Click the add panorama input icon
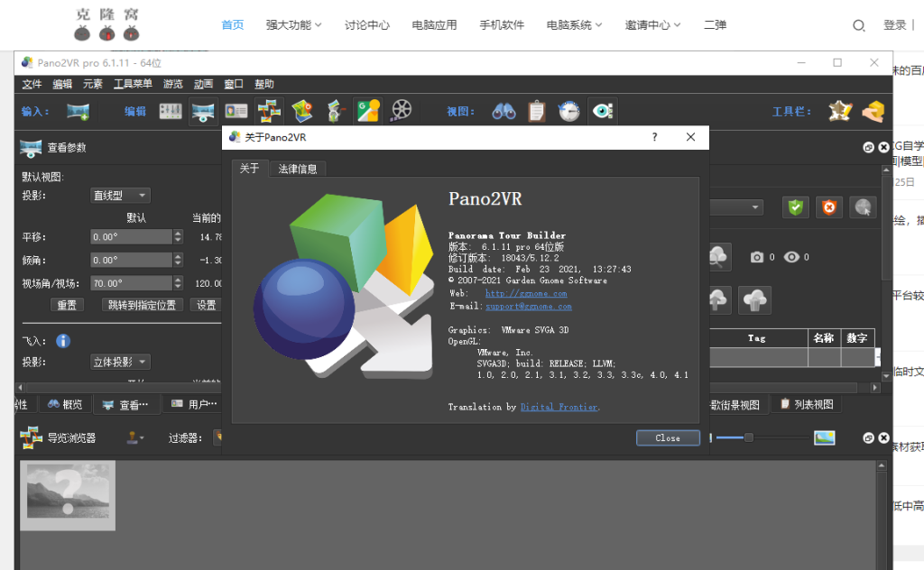 [78, 111]
